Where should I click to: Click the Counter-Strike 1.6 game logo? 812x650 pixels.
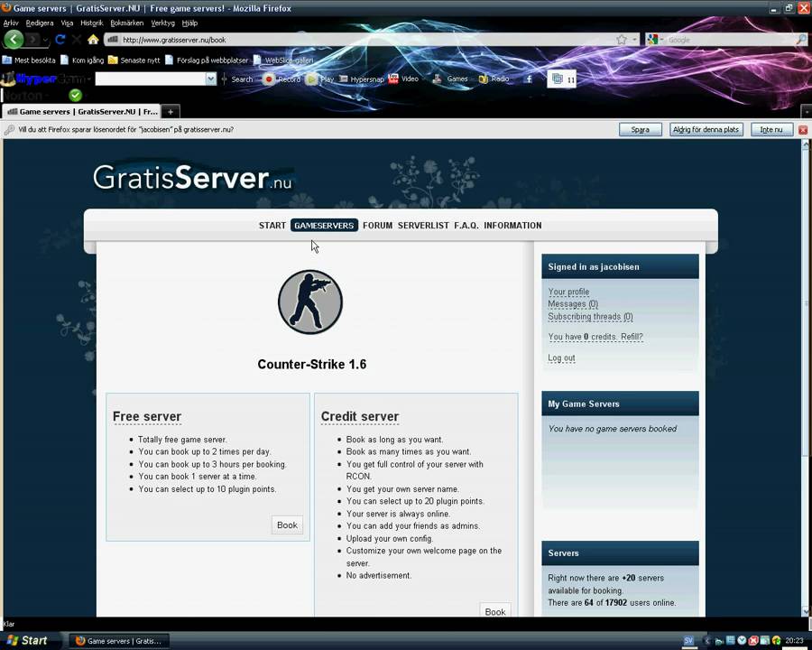[x=310, y=302]
